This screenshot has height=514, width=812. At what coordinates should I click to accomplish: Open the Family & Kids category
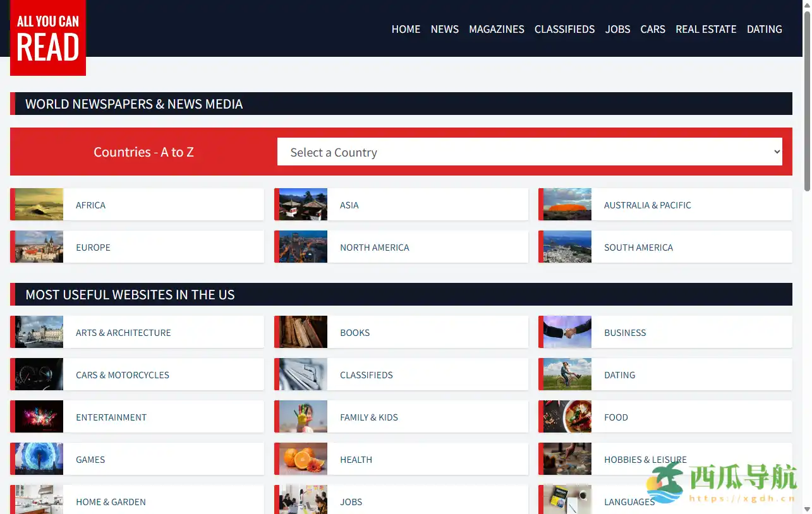pyautogui.click(x=369, y=417)
